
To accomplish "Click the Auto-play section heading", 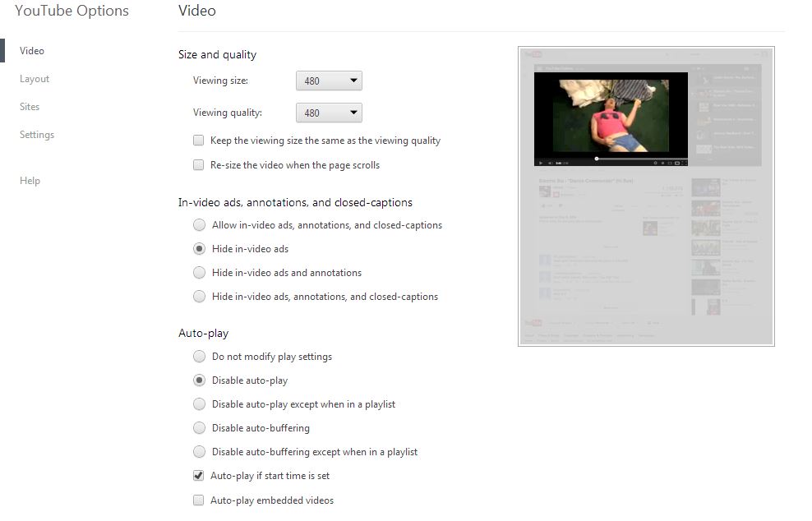I will (203, 334).
